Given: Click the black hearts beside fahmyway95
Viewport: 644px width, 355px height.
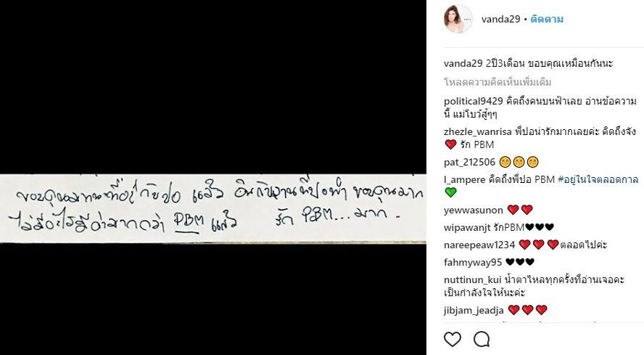Looking at the screenshot, I should tap(520, 262).
